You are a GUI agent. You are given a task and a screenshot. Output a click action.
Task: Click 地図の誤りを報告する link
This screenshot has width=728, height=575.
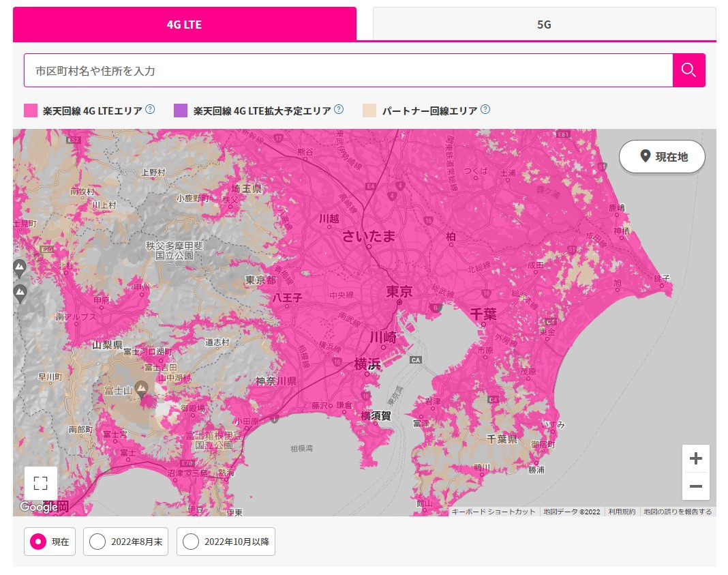click(678, 512)
